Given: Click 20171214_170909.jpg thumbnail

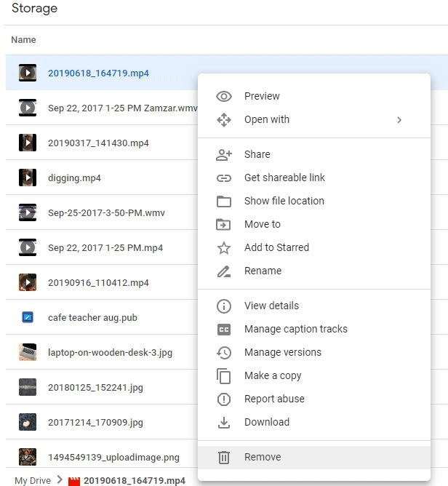Looking at the screenshot, I should click(28, 422).
